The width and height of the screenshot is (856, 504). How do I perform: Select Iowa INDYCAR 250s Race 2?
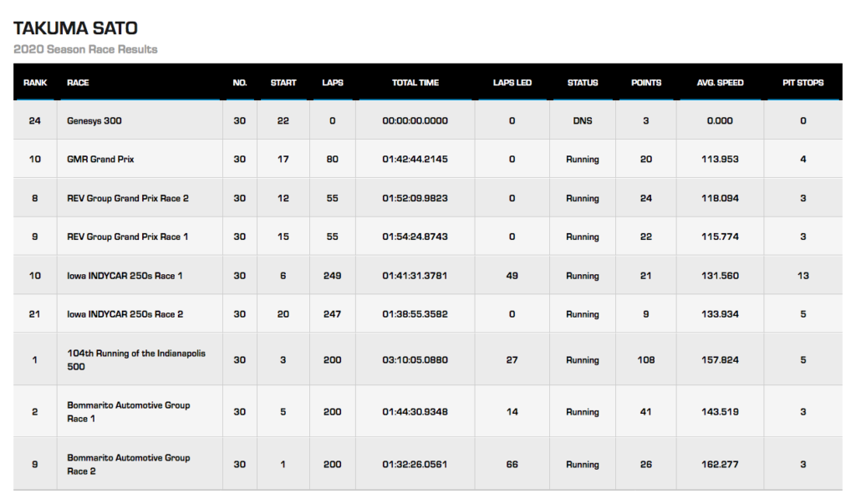click(x=125, y=314)
